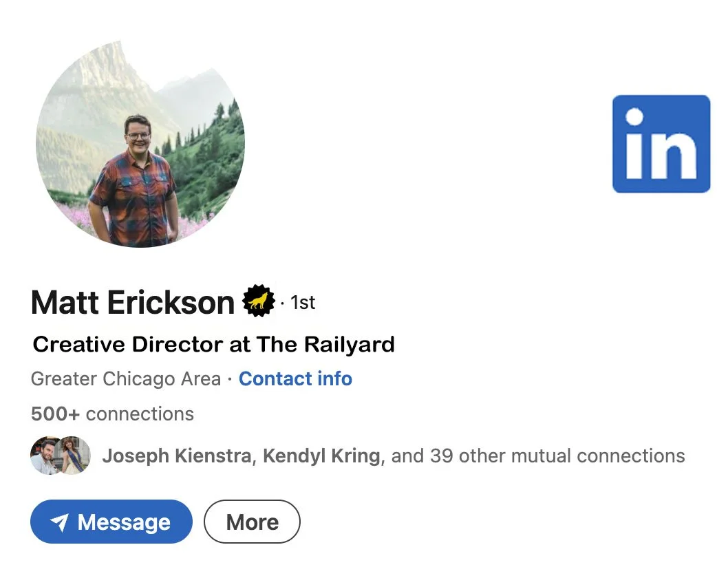
Task: Click the Greater Chicago Area location text
Action: (126, 379)
